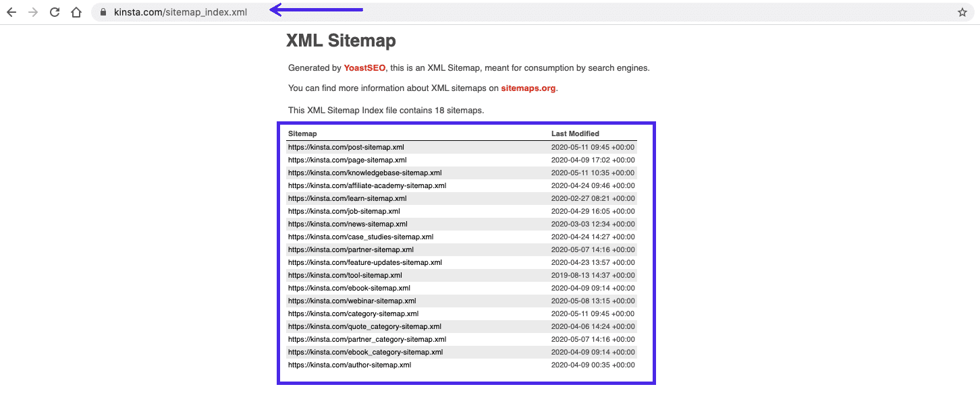Image resolution: width=980 pixels, height=393 pixels.
Task: Open the YoastSEO link
Action: pyautogui.click(x=364, y=67)
